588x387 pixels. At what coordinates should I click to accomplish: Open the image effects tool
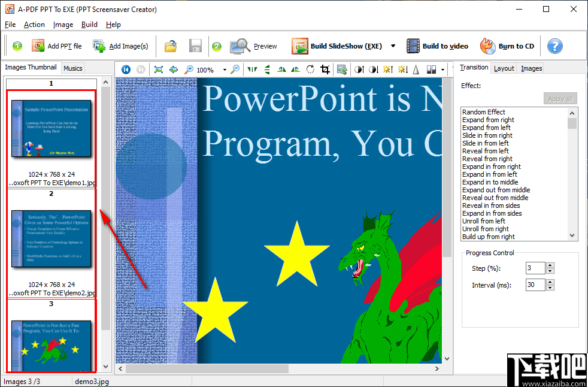[x=343, y=69]
